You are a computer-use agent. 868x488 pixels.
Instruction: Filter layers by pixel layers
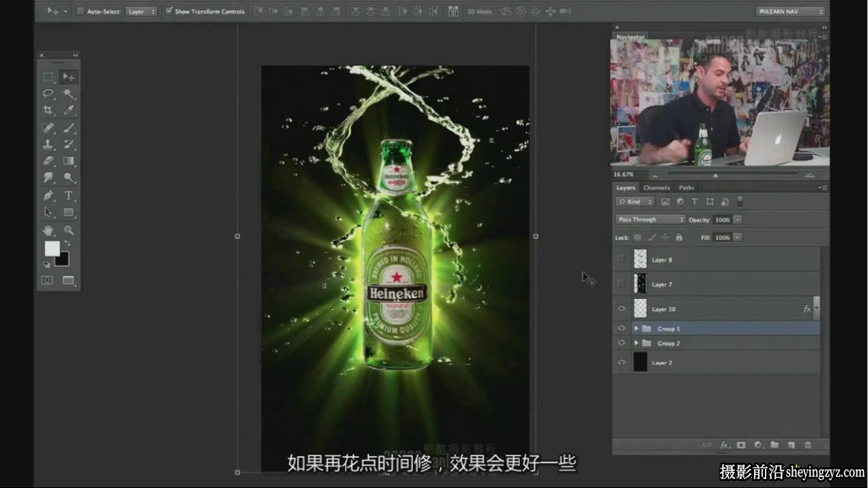(665, 201)
